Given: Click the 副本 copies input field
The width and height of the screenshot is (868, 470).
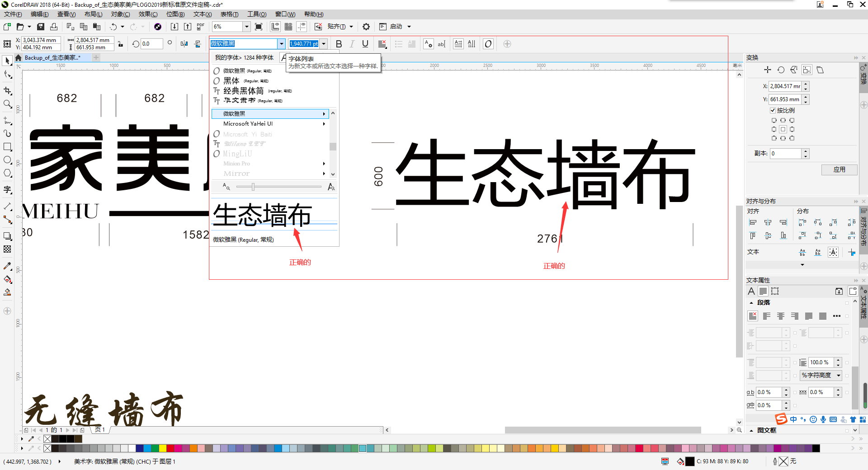Looking at the screenshot, I should (x=786, y=154).
